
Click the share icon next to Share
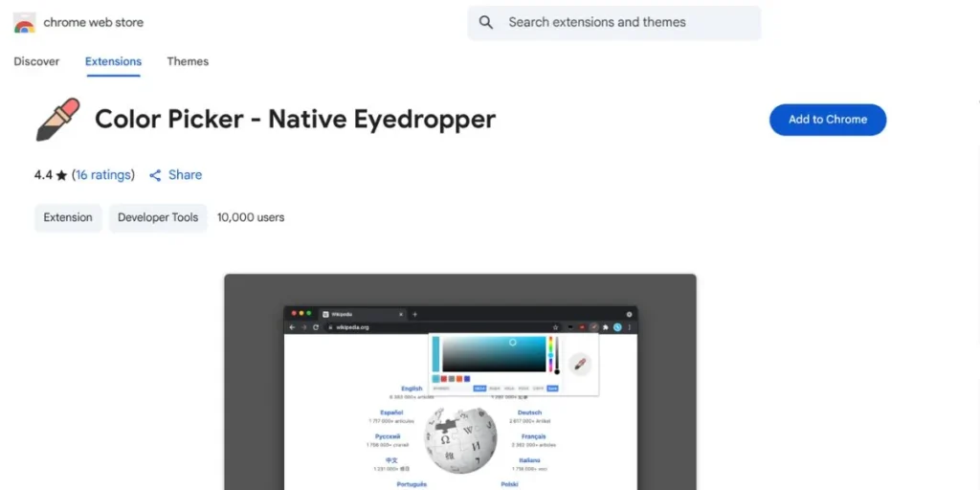click(155, 175)
